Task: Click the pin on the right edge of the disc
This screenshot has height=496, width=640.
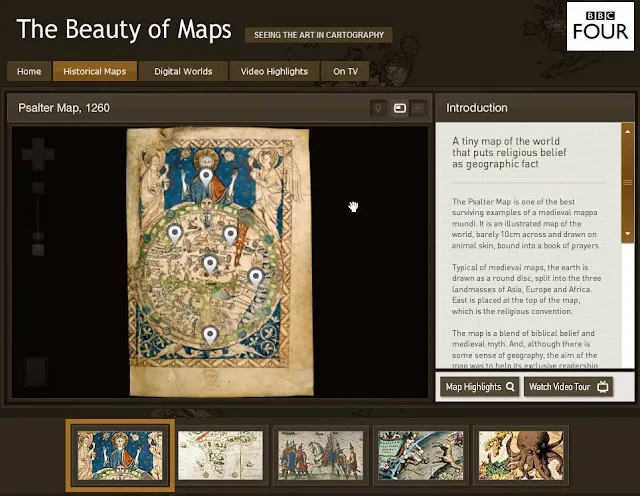Action: pos(256,278)
